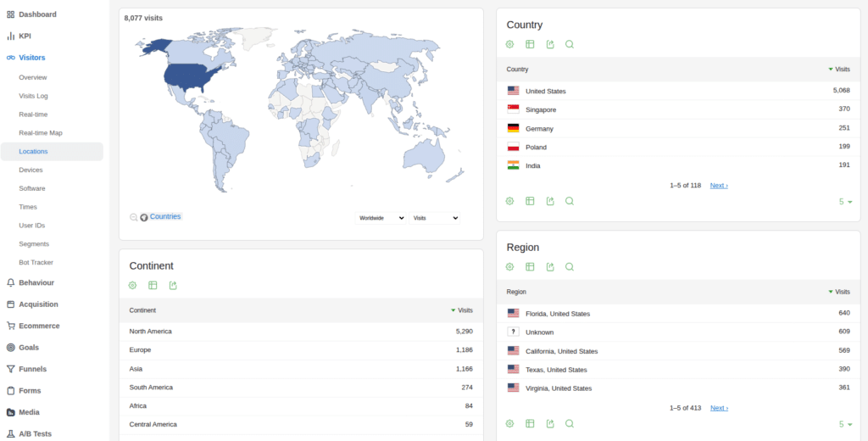Open the Worldwide region dropdown
868x441 pixels.
(381, 218)
